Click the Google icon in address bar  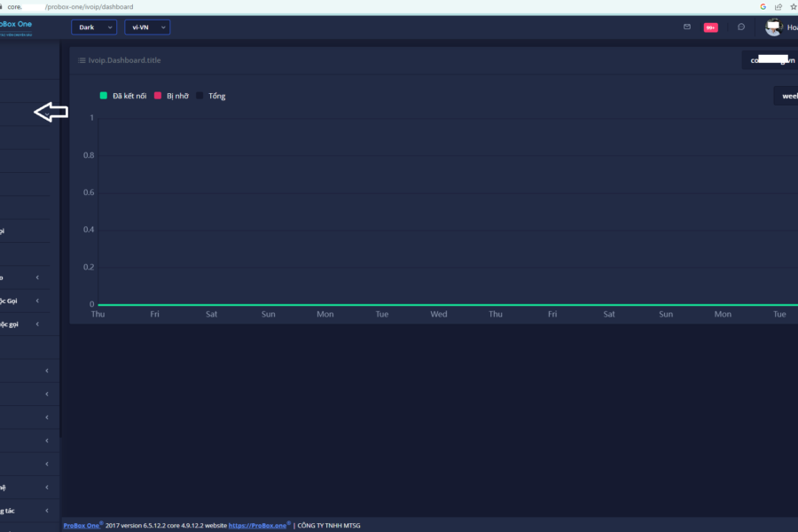[x=763, y=6]
